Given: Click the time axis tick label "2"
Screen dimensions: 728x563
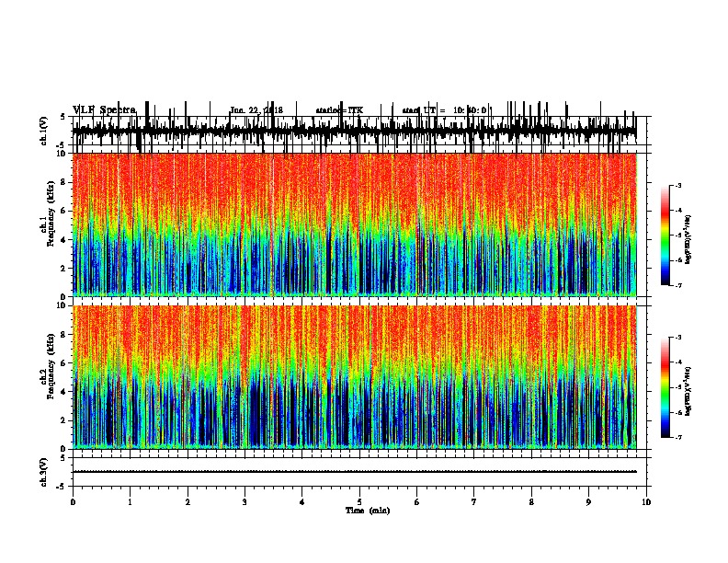Looking at the screenshot, I should tap(188, 502).
